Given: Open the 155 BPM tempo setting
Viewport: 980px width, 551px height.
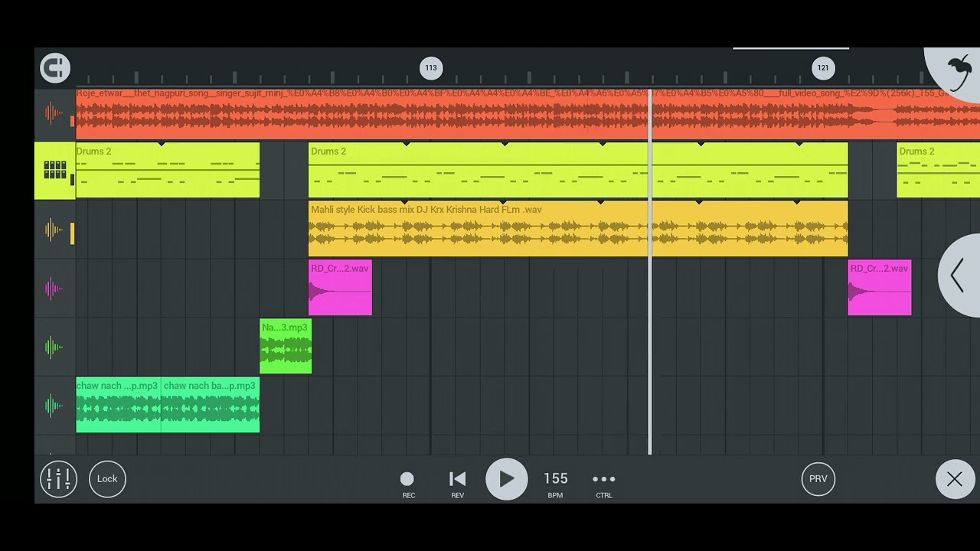Looking at the screenshot, I should [x=556, y=484].
